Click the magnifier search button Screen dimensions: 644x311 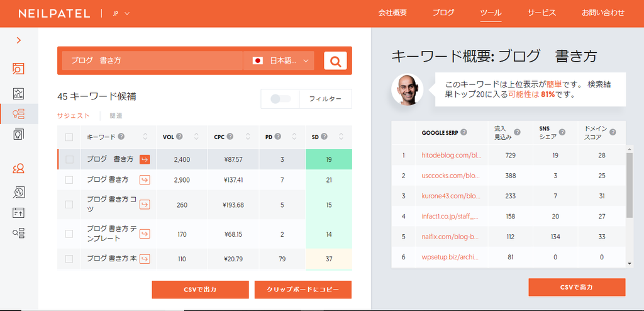click(x=335, y=61)
